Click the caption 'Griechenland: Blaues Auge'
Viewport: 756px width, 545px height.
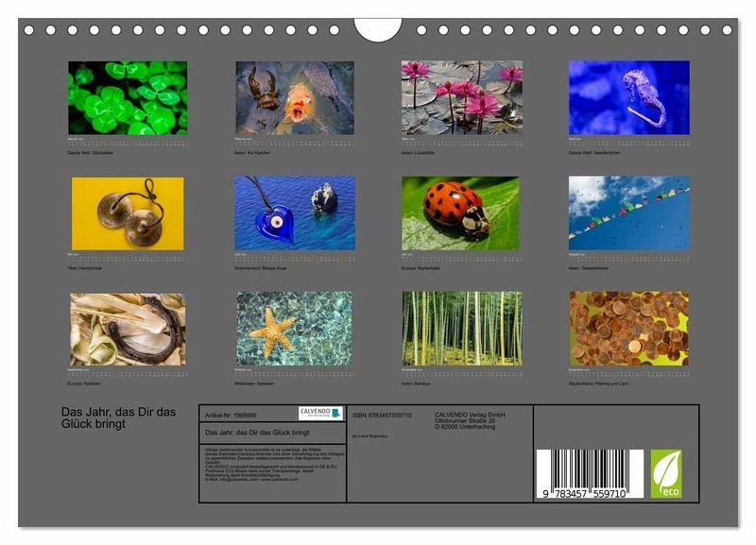pyautogui.click(x=261, y=268)
